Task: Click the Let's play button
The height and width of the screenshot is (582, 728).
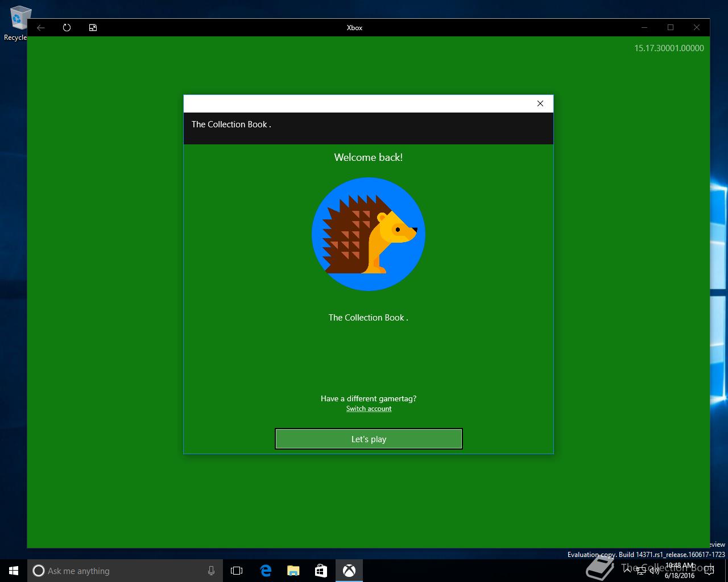Action: pyautogui.click(x=369, y=439)
